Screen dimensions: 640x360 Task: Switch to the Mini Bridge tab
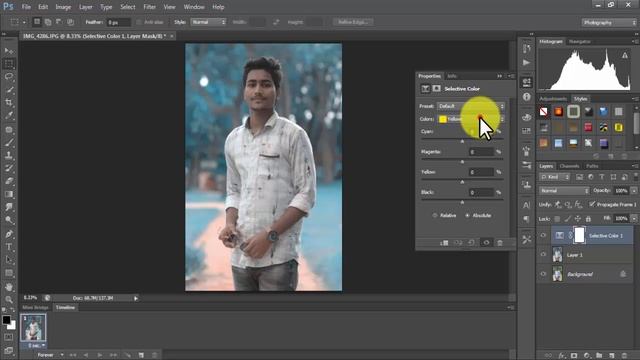(x=36, y=307)
